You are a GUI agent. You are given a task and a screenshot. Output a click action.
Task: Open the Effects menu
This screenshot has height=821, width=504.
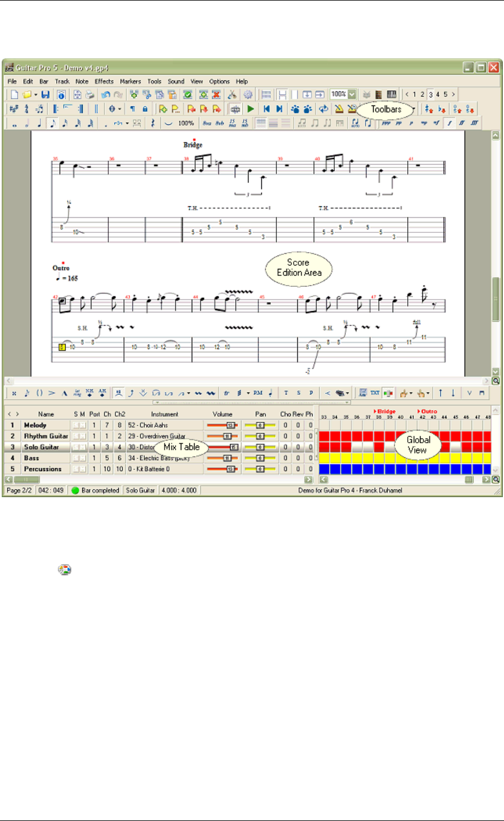[104, 82]
